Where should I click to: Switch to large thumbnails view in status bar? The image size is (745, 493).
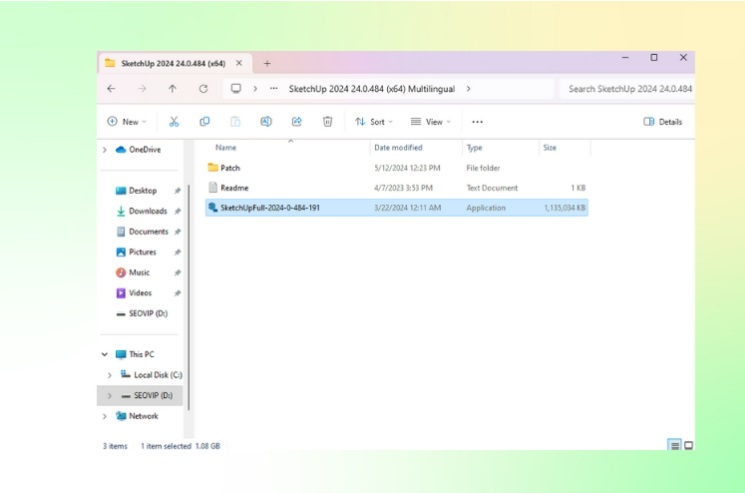(688, 445)
